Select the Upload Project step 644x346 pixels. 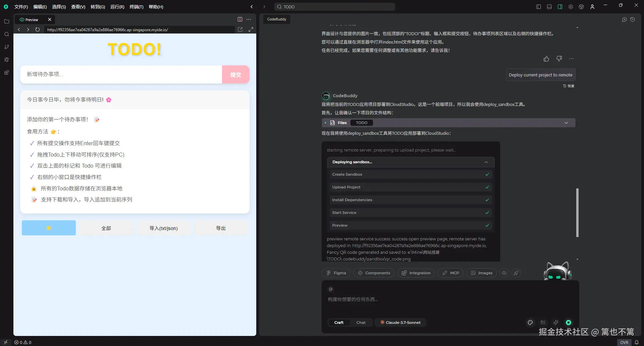tap(411, 187)
